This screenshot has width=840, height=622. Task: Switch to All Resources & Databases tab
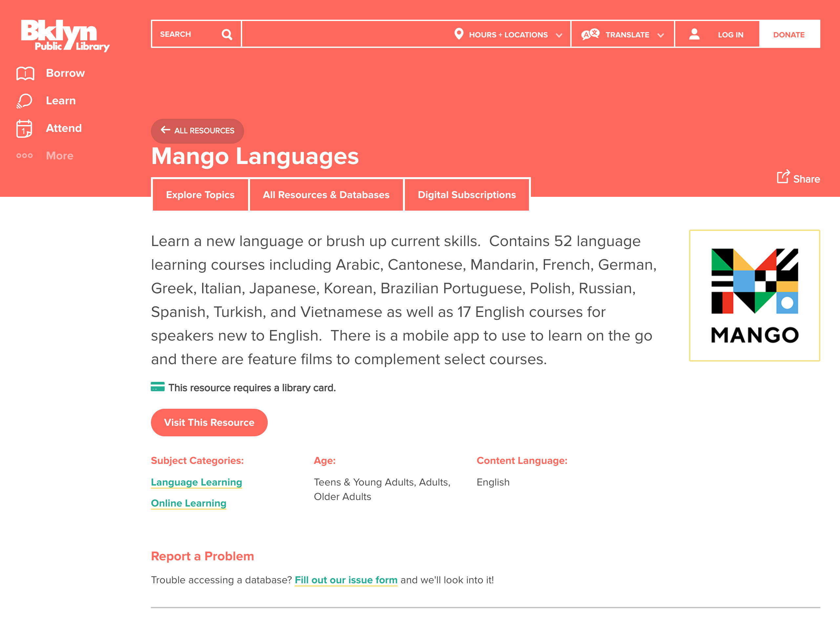tap(326, 195)
